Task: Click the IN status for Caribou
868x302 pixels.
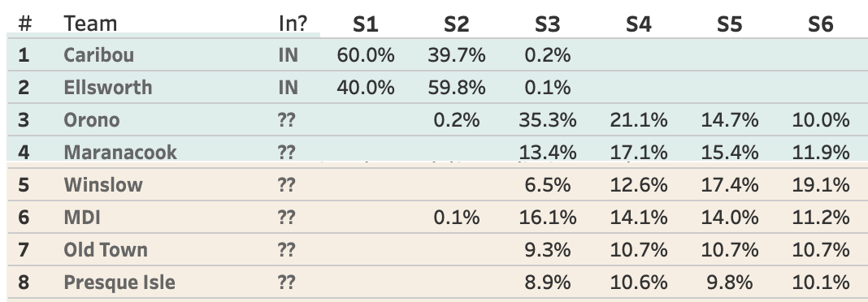Action: [288, 54]
